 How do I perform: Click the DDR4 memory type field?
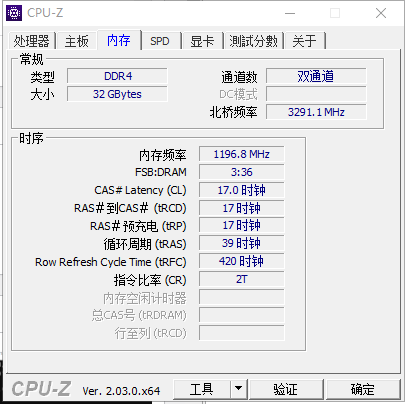(117, 76)
